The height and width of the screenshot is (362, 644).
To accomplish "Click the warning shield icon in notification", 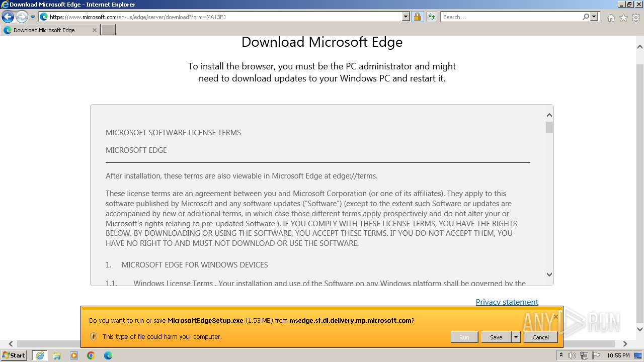I will [x=93, y=336].
